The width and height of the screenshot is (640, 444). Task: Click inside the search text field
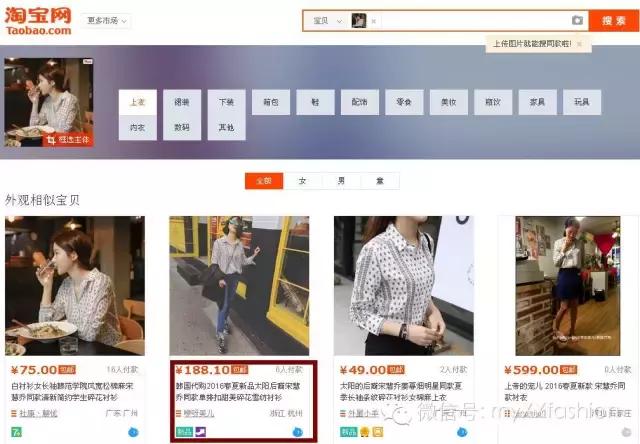click(x=476, y=20)
